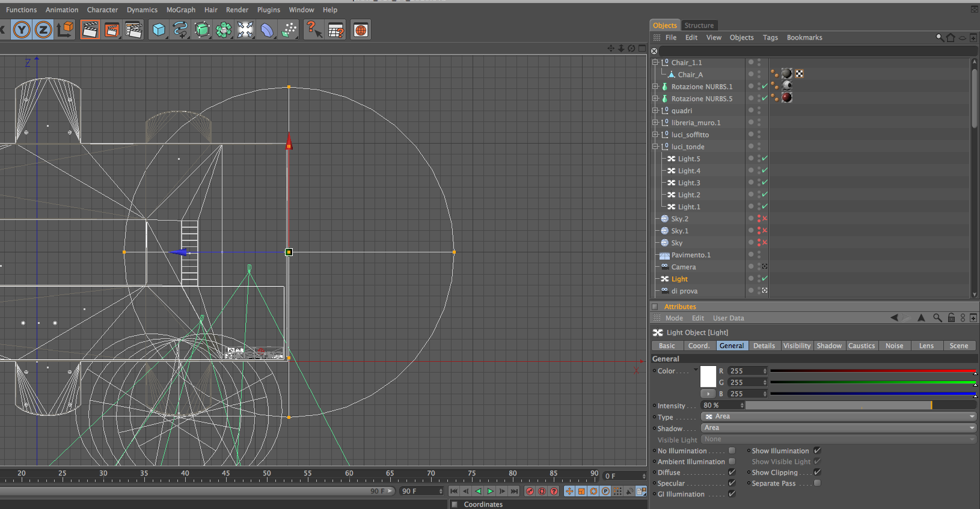Enable the Separate Pass checkbox
This screenshot has width=980, height=509.
(x=817, y=483)
